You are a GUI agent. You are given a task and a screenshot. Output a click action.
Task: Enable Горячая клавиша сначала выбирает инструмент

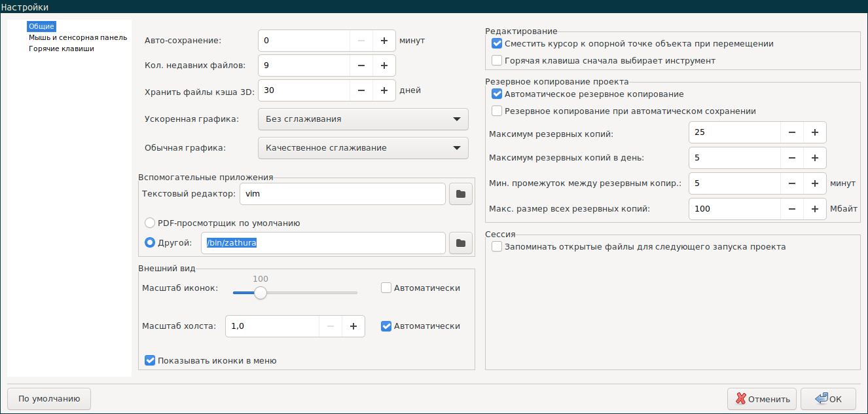click(497, 61)
